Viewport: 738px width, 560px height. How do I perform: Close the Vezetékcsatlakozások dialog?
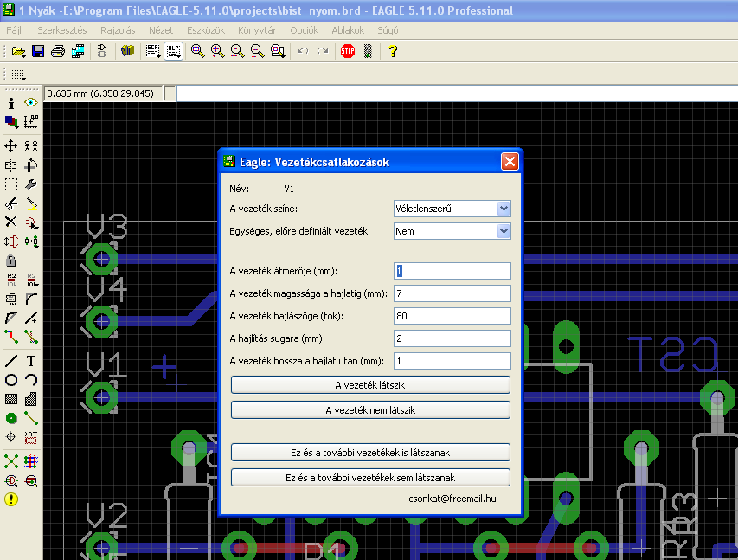[510, 161]
